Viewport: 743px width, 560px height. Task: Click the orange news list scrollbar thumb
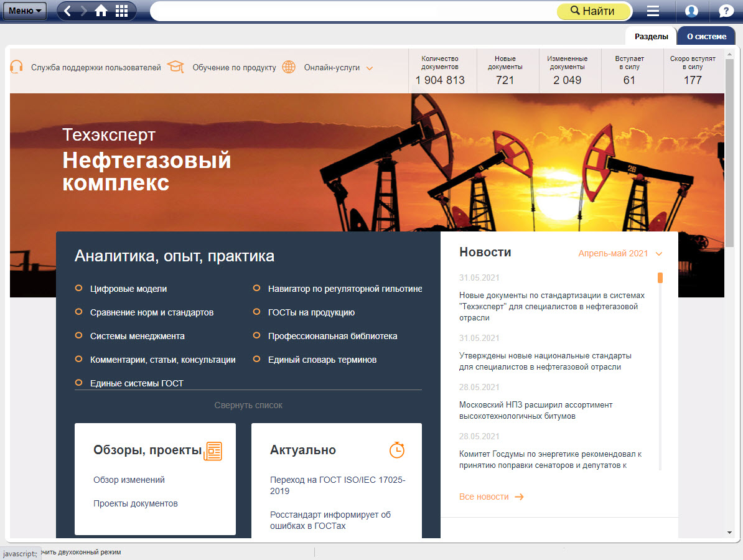(660, 278)
